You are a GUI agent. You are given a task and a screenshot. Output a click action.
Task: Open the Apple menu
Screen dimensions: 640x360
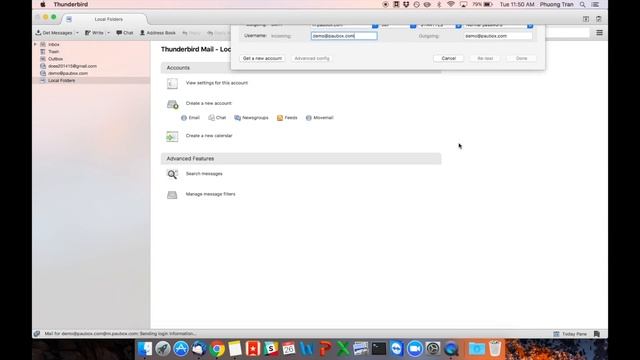42,4
